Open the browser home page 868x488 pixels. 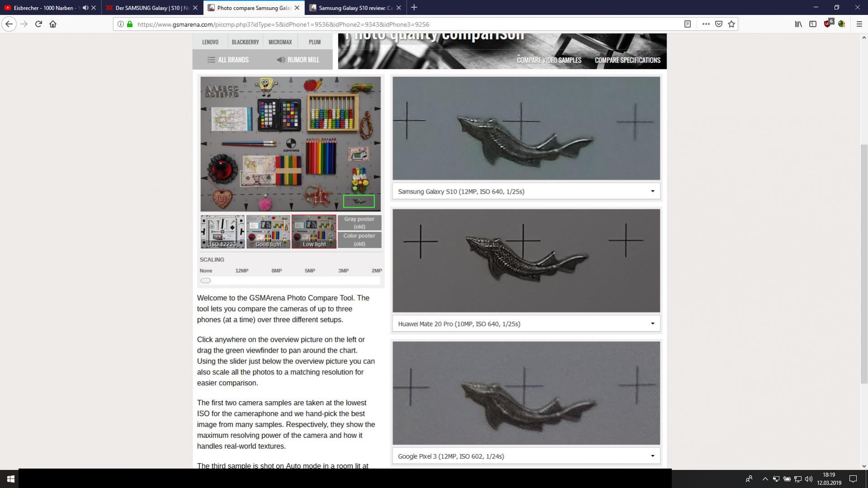point(53,24)
